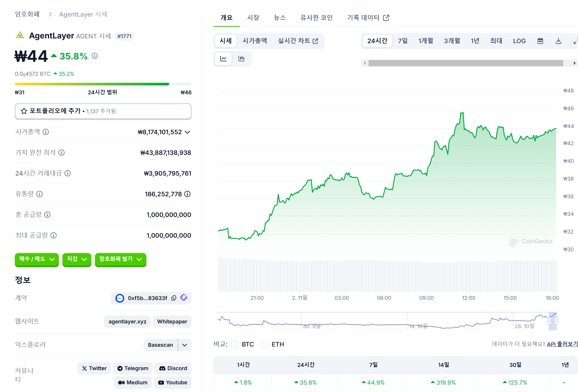The height and width of the screenshot is (392, 578).
Task: Open info tooltip for 최대 공급량
Action: tap(54, 235)
